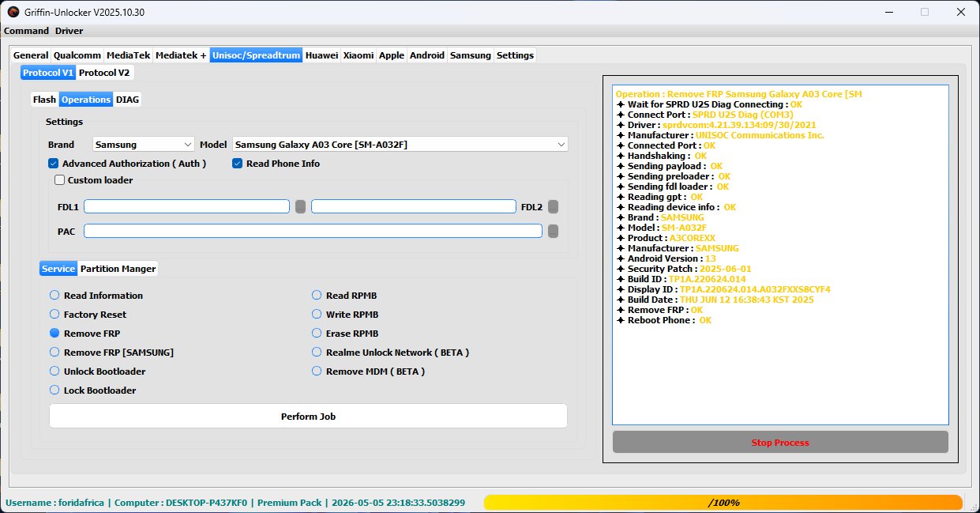Switch to the Unisoc/Spreadtrum tab
Screen dimensions: 980x513
[x=256, y=55]
